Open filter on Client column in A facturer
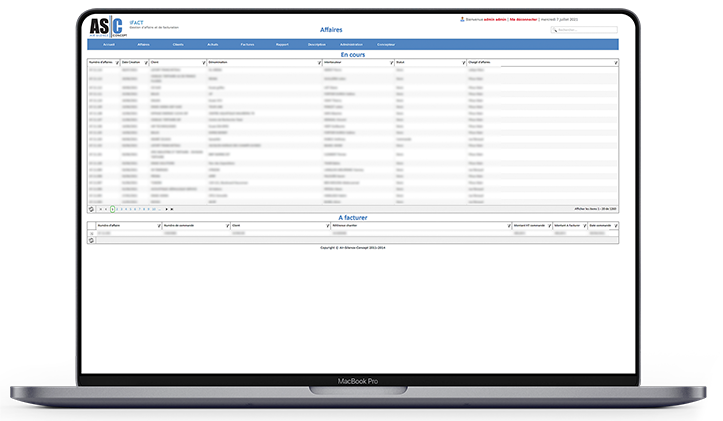The height and width of the screenshot is (421, 723). (327, 226)
